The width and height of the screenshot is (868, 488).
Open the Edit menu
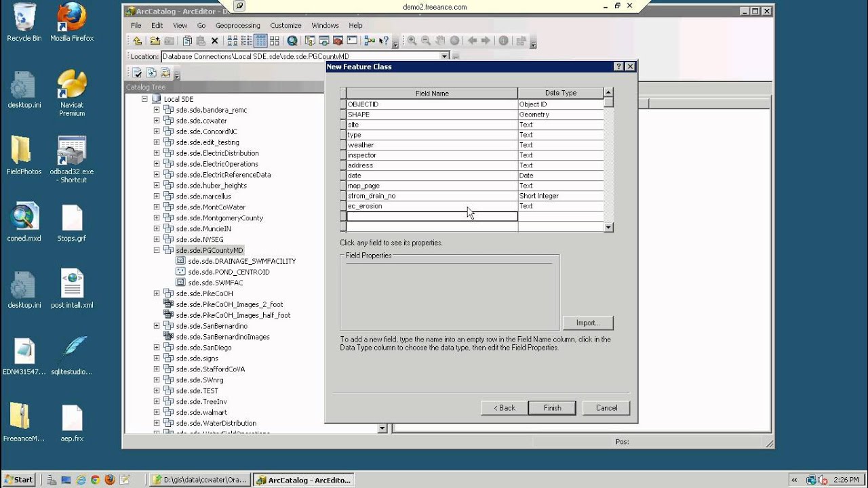(x=157, y=26)
